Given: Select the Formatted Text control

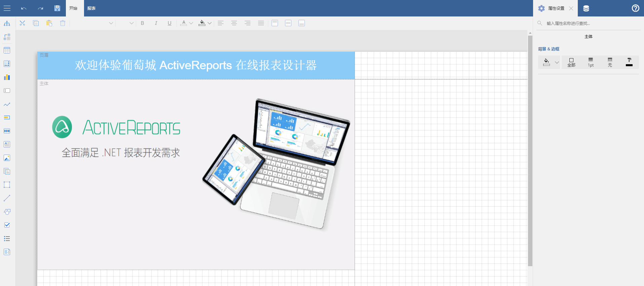Looking at the screenshot, I should point(7,145).
